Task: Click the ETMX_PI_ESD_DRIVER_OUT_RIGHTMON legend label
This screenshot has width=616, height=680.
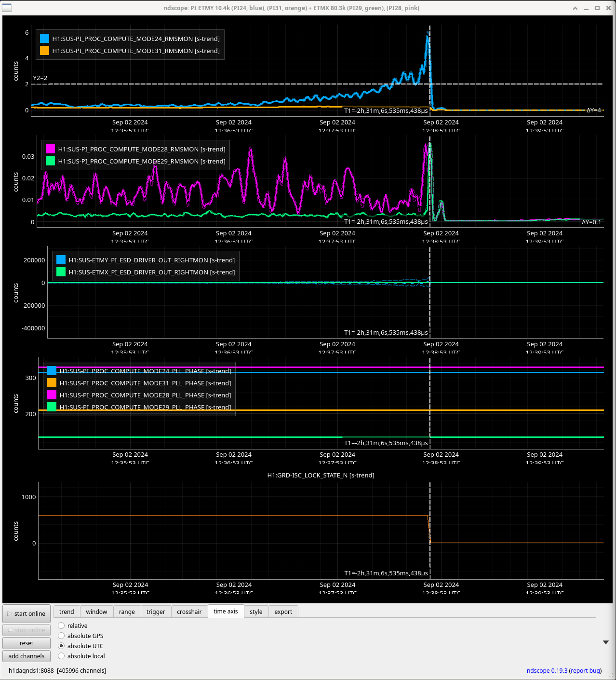Action: (152, 272)
